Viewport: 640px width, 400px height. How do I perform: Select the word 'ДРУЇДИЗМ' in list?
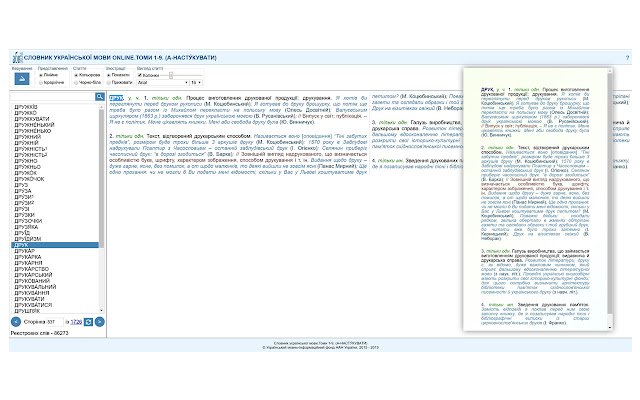(27, 239)
